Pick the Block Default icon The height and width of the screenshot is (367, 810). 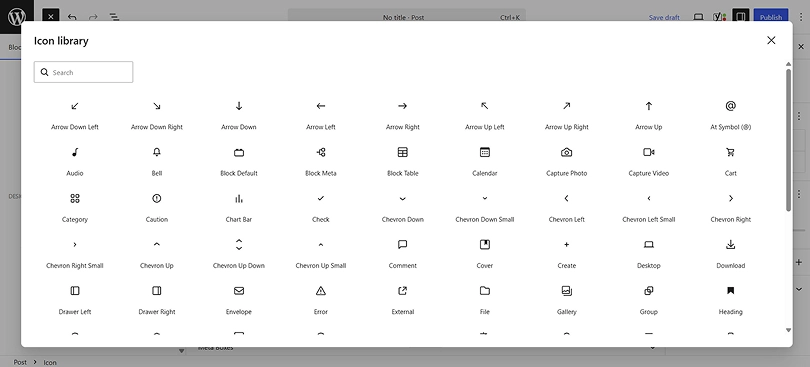(239, 152)
